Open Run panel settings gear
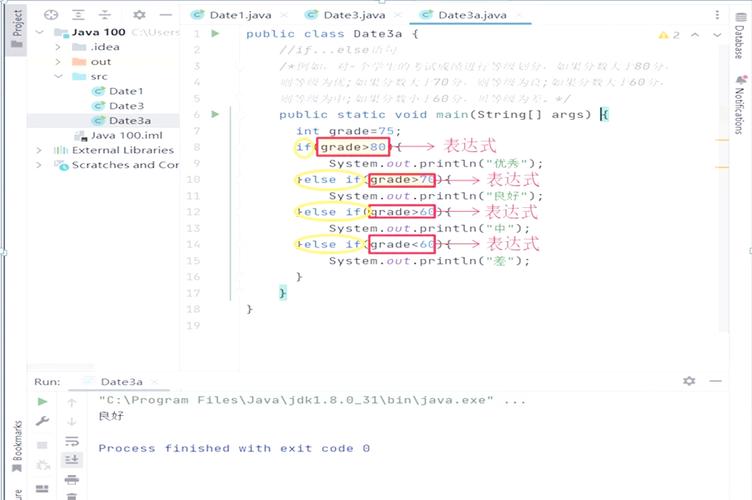 pyautogui.click(x=689, y=381)
